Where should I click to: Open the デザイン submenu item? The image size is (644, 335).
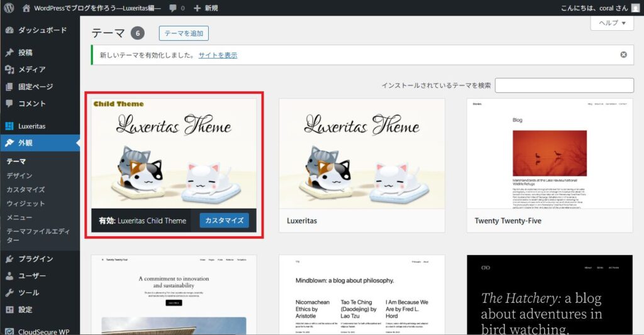coord(19,175)
